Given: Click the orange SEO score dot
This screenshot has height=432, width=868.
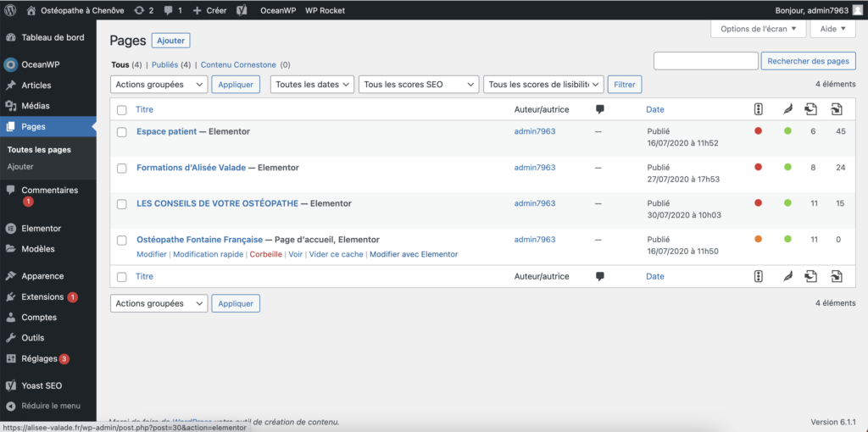Looking at the screenshot, I should (758, 240).
